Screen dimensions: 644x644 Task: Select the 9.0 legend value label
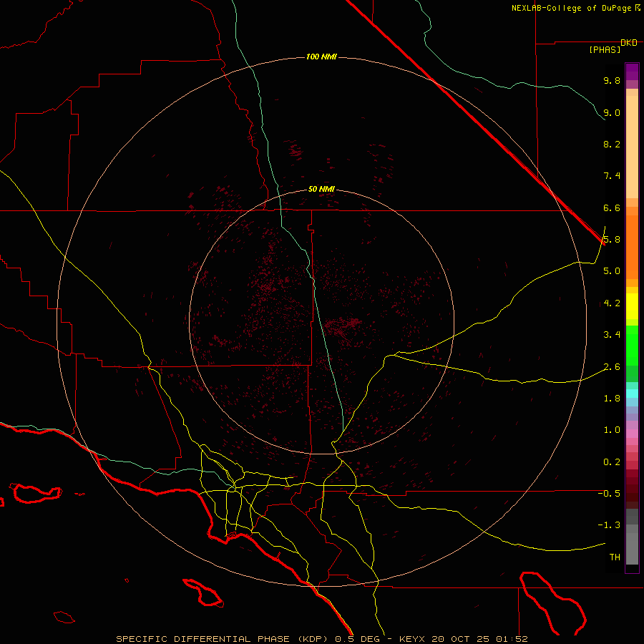tap(612, 112)
